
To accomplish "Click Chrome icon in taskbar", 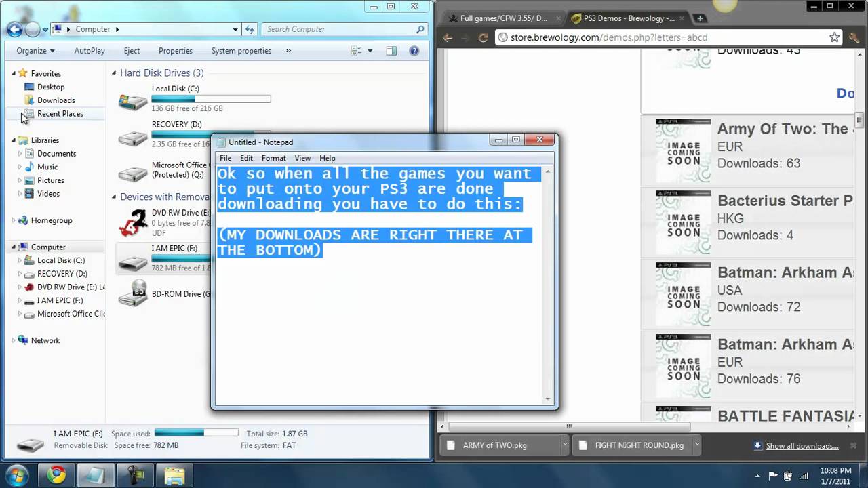I will pos(56,475).
